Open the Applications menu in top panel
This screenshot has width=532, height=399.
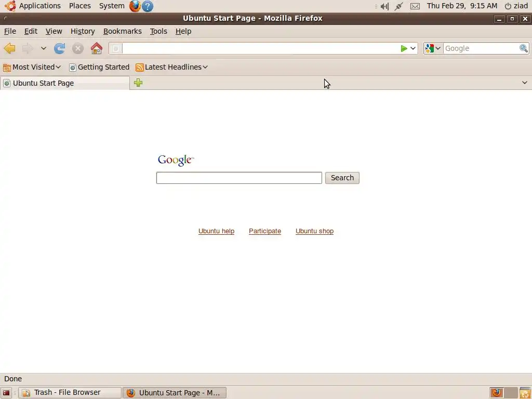point(39,6)
